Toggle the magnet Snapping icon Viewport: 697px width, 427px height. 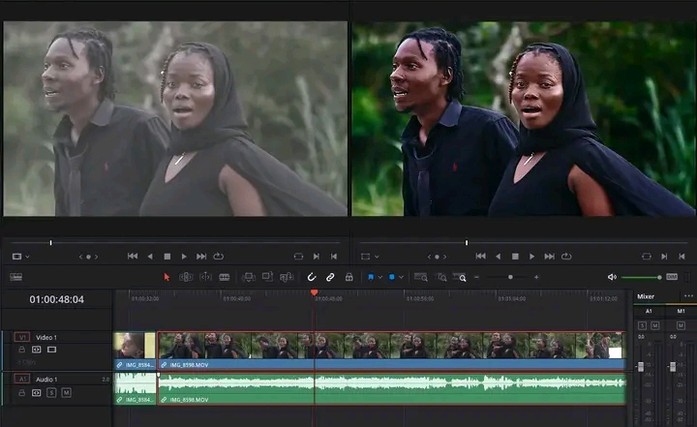pyautogui.click(x=312, y=277)
